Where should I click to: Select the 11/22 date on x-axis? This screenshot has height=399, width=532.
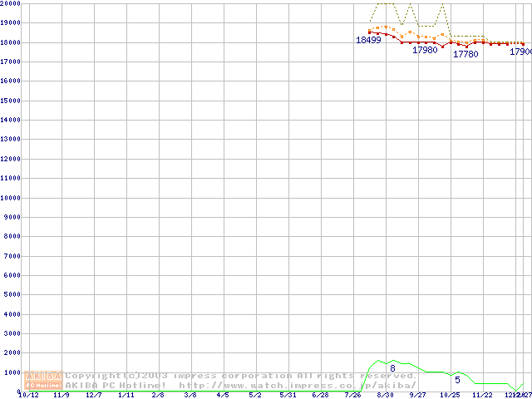(482, 396)
